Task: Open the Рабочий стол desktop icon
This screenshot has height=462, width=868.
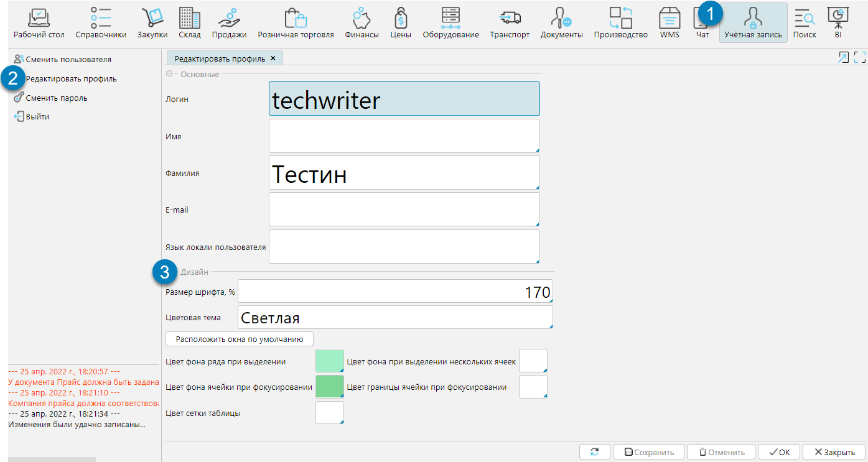Action: [39, 22]
